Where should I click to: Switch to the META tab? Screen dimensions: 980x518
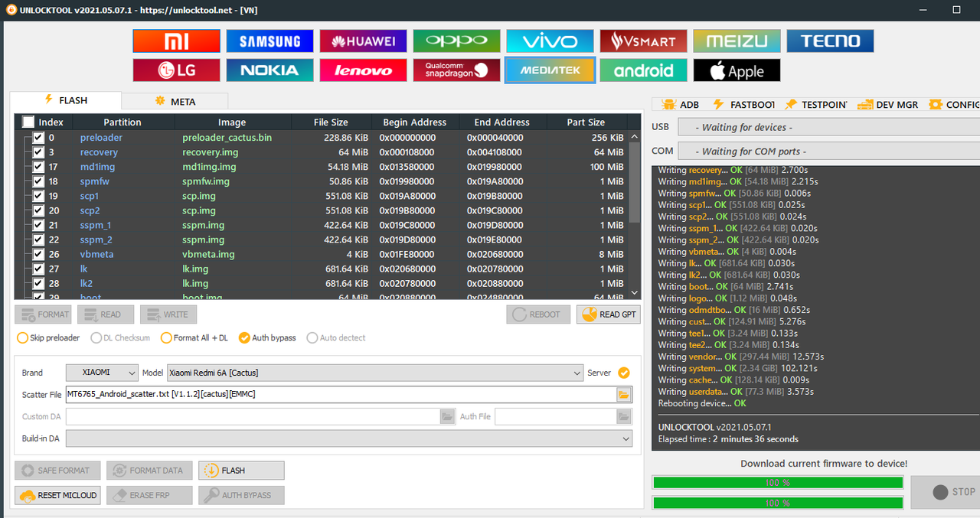[175, 101]
